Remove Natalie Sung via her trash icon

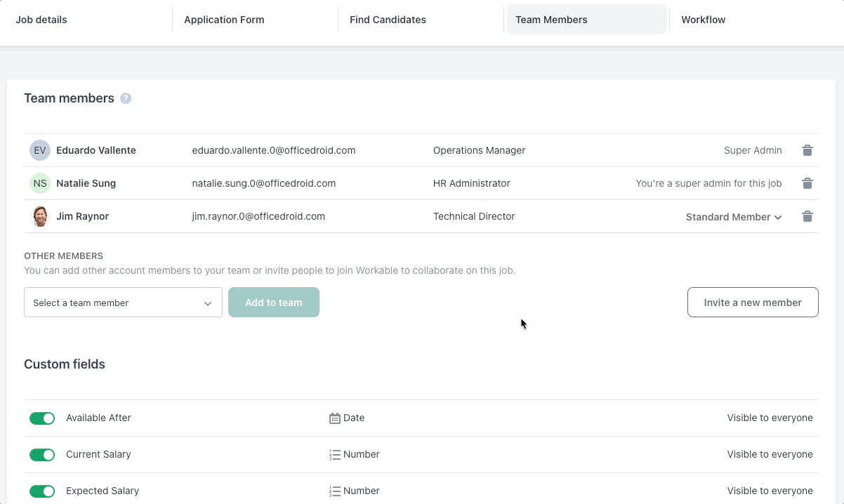(807, 183)
